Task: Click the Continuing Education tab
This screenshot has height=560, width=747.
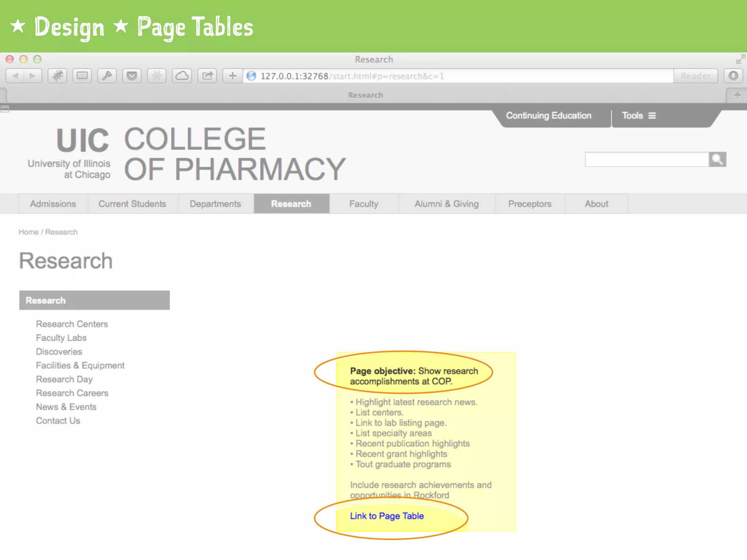Action: coord(548,116)
